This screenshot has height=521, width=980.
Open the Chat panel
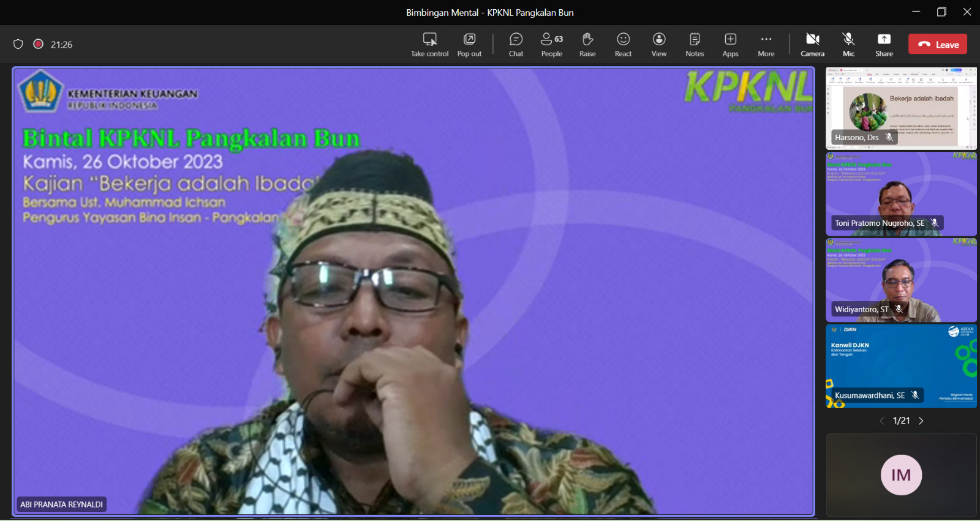pos(516,45)
